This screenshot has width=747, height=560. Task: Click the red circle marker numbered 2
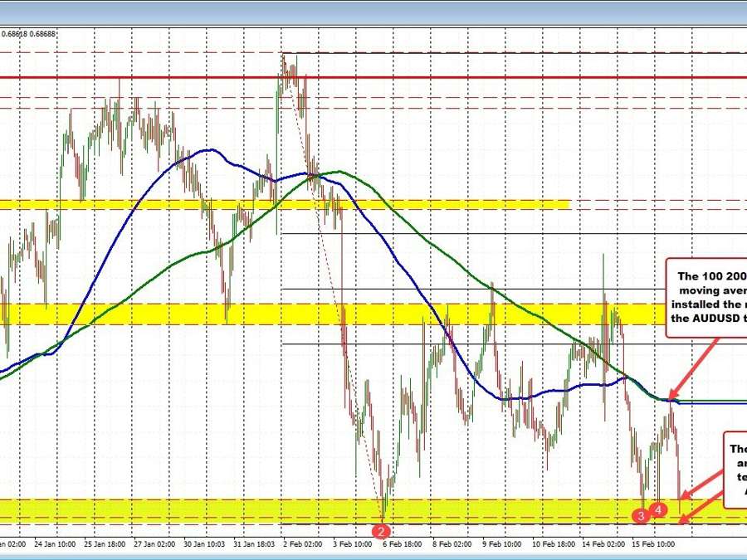(382, 530)
